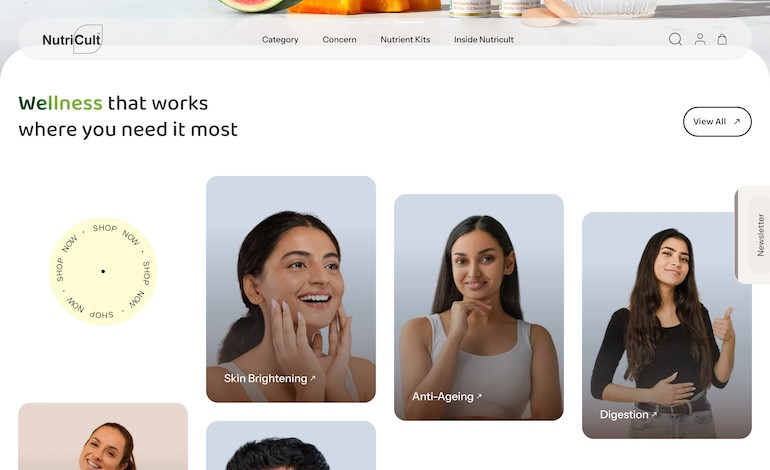Click the arrow beside Skin Brightening
The width and height of the screenshot is (770, 470).
tap(312, 378)
